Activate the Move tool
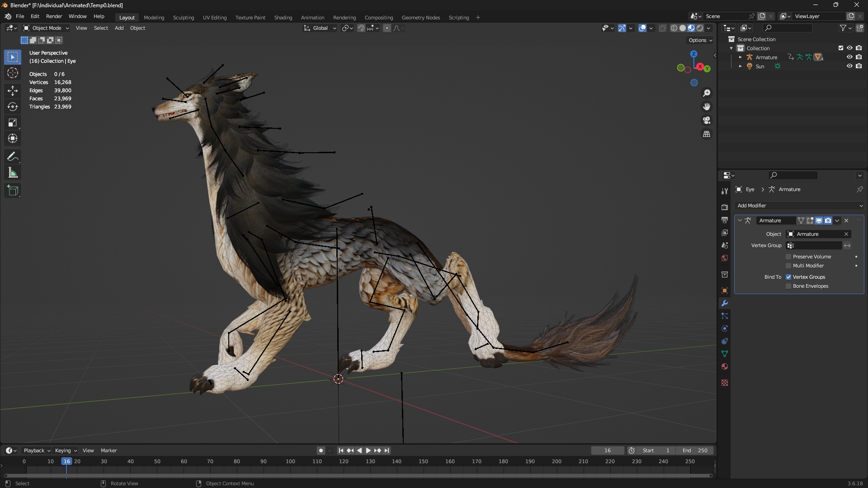The image size is (868, 488). (x=13, y=90)
